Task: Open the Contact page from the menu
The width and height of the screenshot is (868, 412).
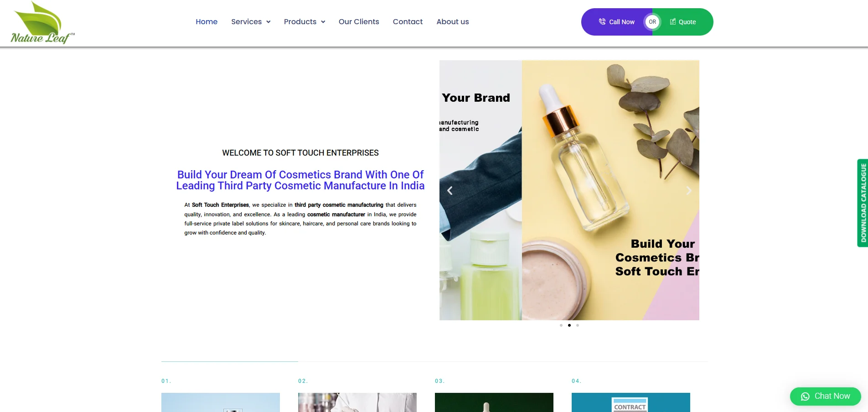Action: 407,21
